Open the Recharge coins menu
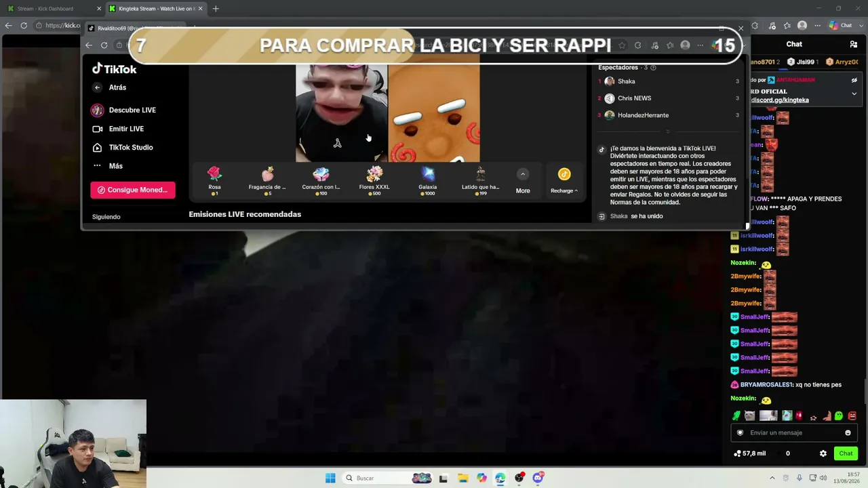 [x=564, y=181]
